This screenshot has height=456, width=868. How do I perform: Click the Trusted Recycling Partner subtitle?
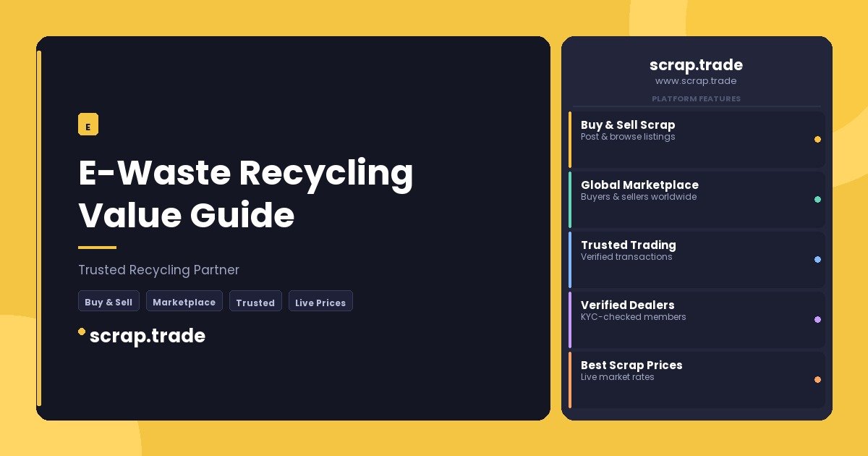tap(158, 270)
